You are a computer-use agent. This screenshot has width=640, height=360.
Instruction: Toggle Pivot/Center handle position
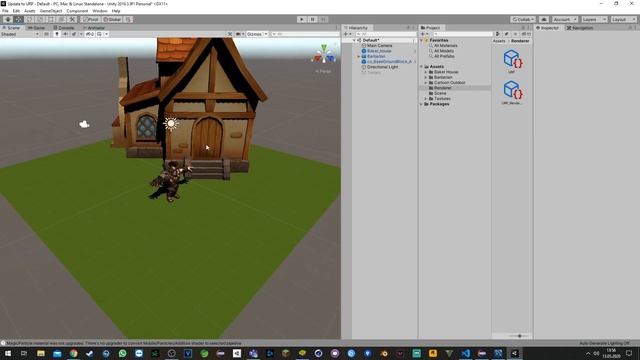click(x=90, y=19)
